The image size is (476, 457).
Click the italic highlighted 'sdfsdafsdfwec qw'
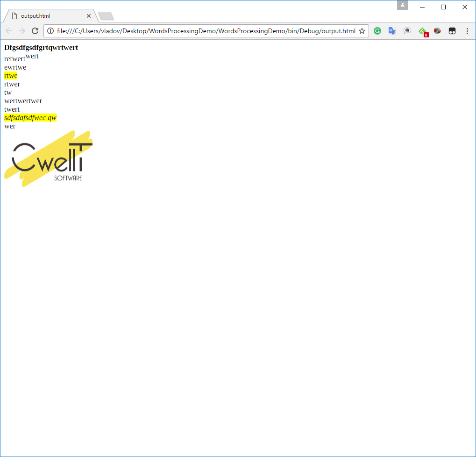[30, 117]
